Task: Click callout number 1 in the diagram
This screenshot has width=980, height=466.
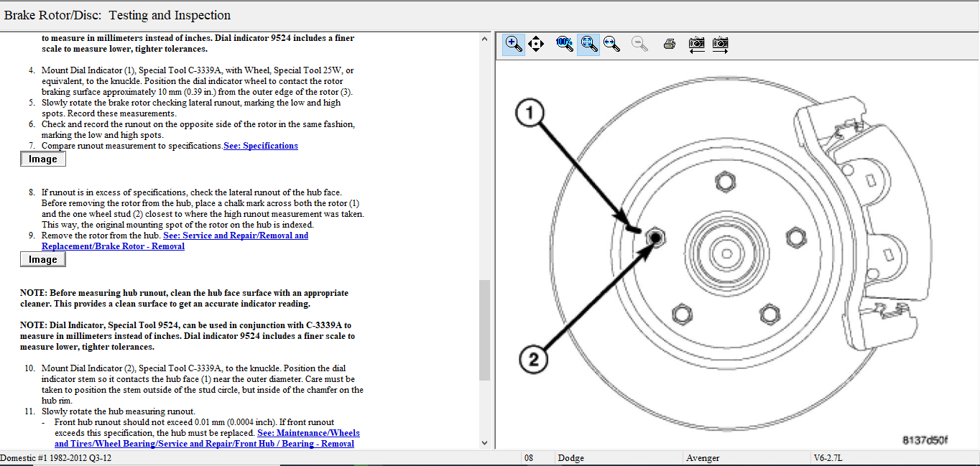Action: pos(529,113)
